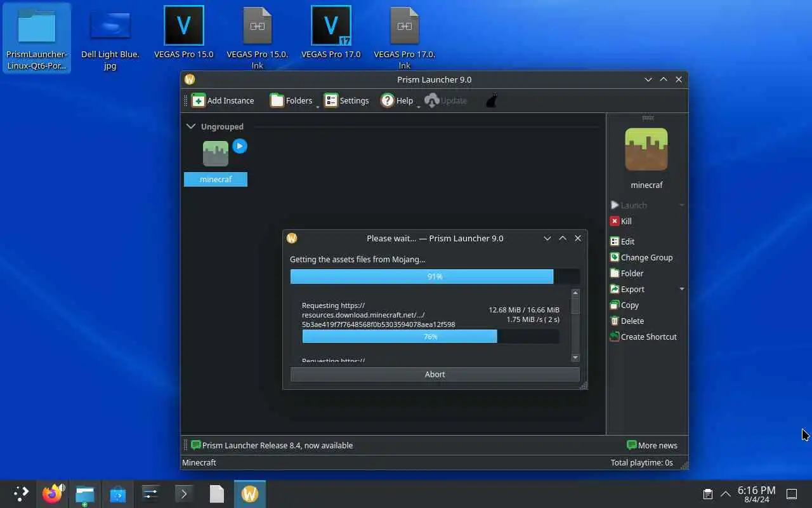Click the Prism Launcher taskbar entry
The image size is (812, 508).
(250, 493)
